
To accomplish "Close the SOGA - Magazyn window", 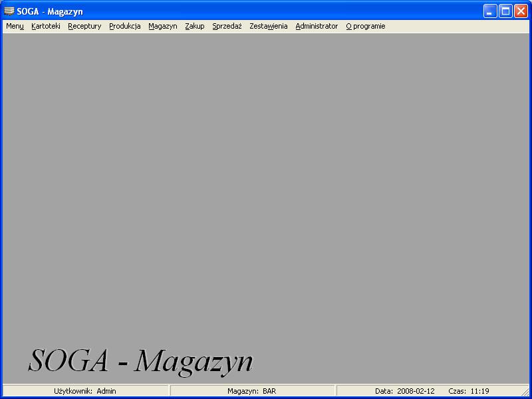I will point(521,11).
